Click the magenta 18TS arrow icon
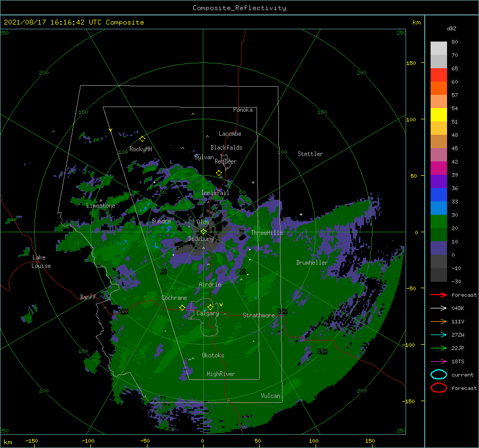 point(439,362)
